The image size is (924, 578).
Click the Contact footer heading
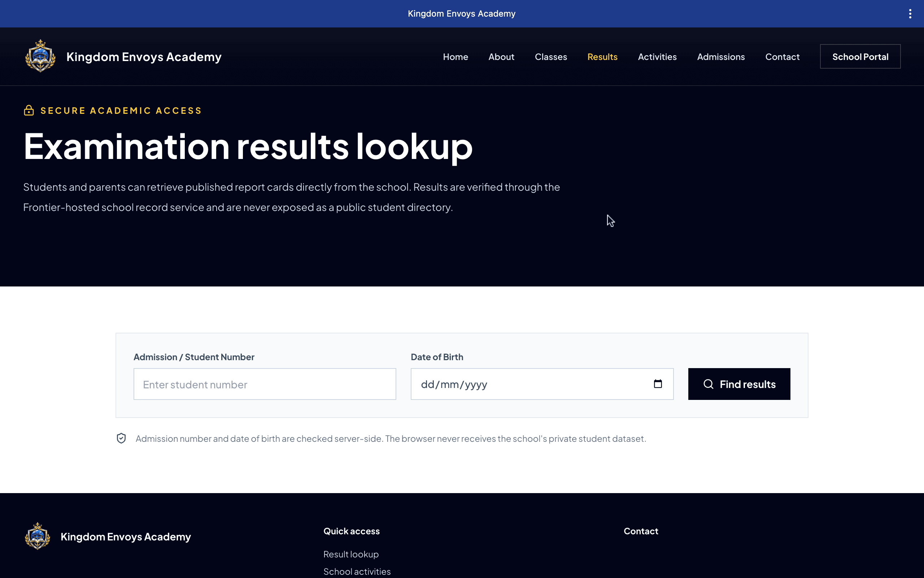641,531
